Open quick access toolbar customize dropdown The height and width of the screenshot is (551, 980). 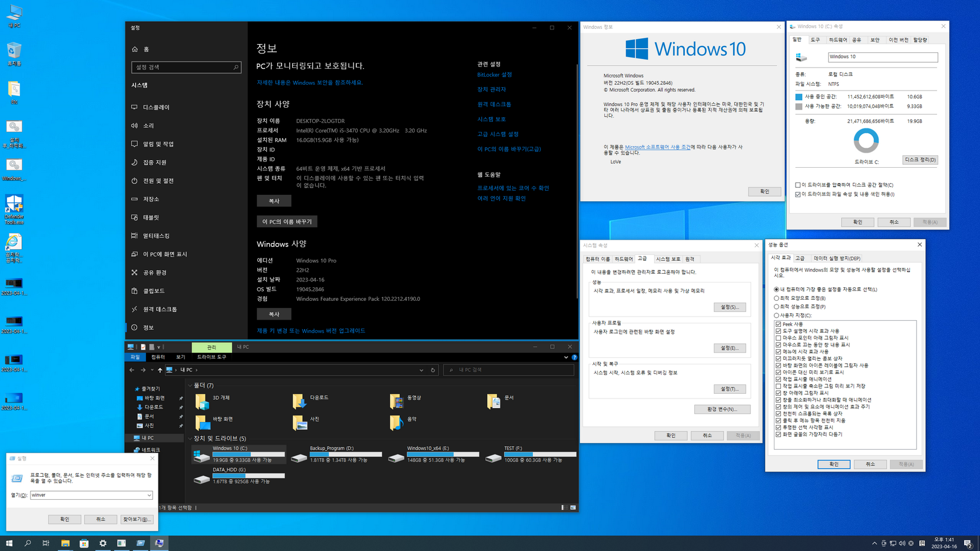tap(159, 347)
